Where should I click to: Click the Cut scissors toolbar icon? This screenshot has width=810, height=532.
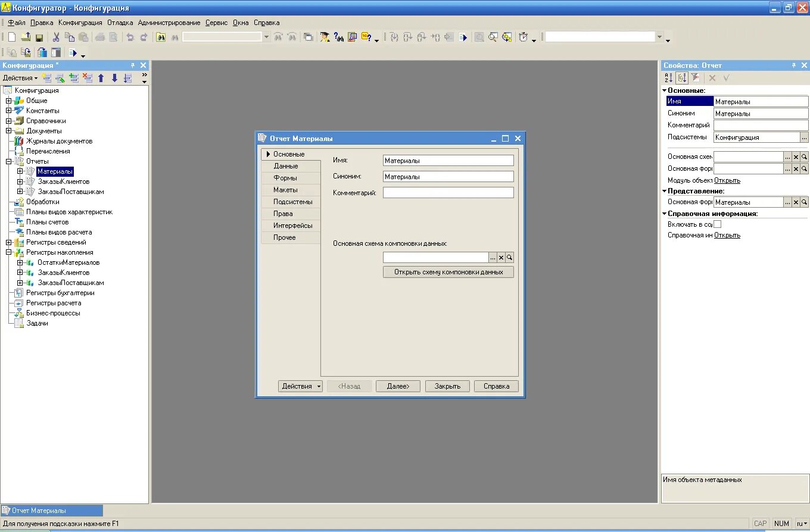click(57, 37)
